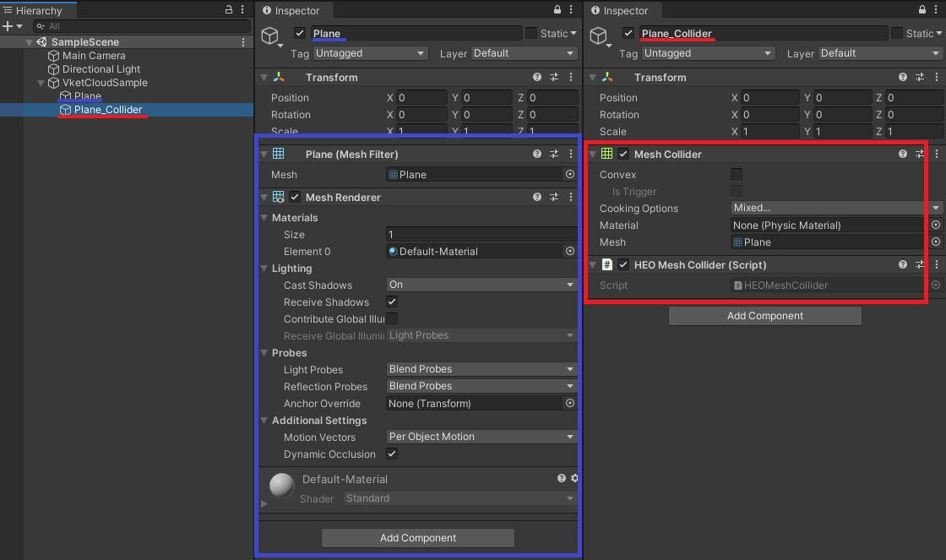946x560 pixels.
Task: Click Add Component under HEO Mesh Collider
Action: pyautogui.click(x=764, y=316)
